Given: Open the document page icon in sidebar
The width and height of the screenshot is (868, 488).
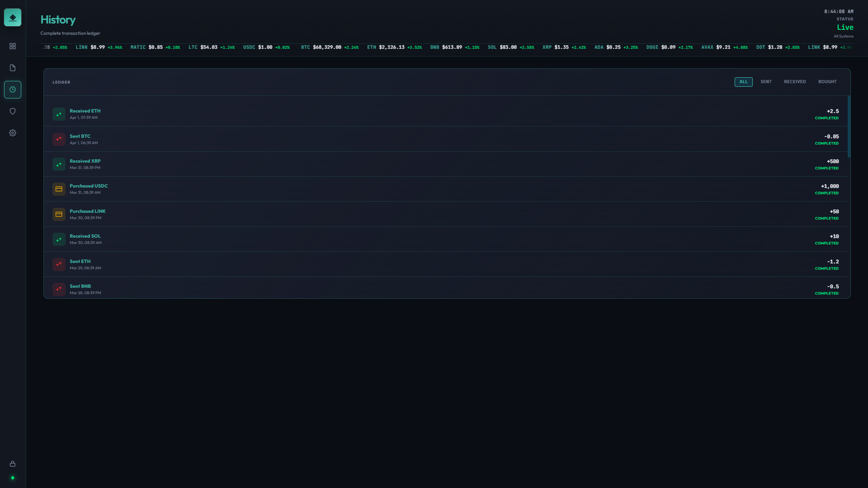Looking at the screenshot, I should [13, 68].
